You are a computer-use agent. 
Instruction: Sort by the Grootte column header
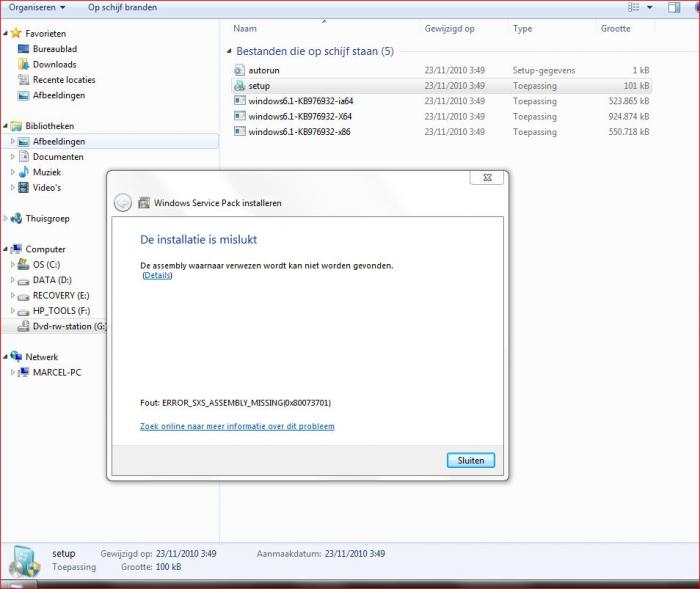(x=616, y=29)
